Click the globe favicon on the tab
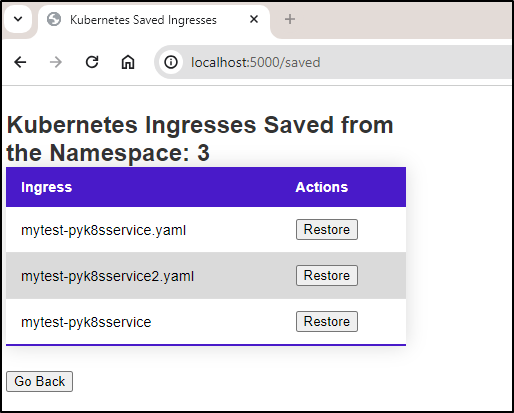 tap(54, 19)
